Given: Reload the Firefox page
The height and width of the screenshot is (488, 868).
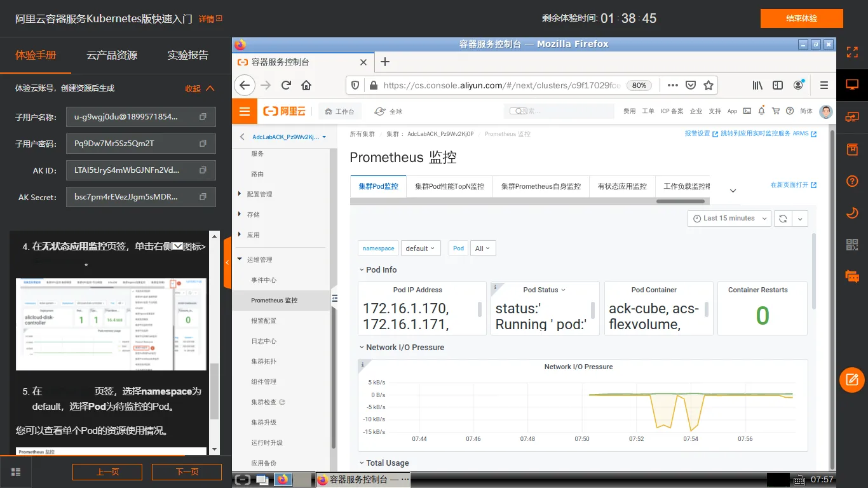Looking at the screenshot, I should tap(286, 85).
